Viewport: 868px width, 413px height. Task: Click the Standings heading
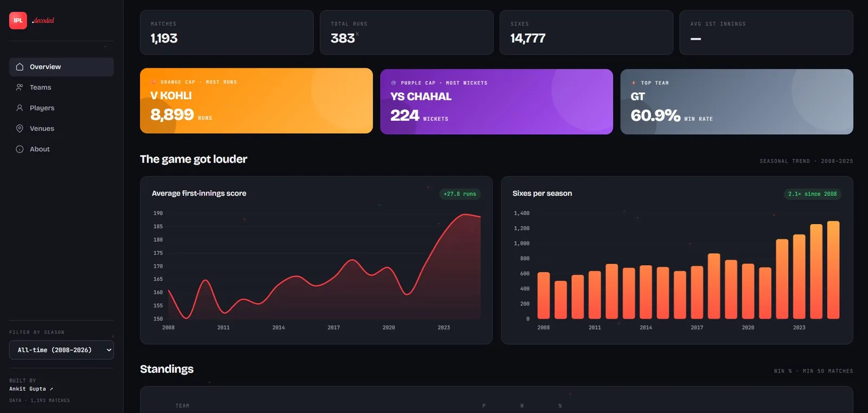click(x=167, y=369)
